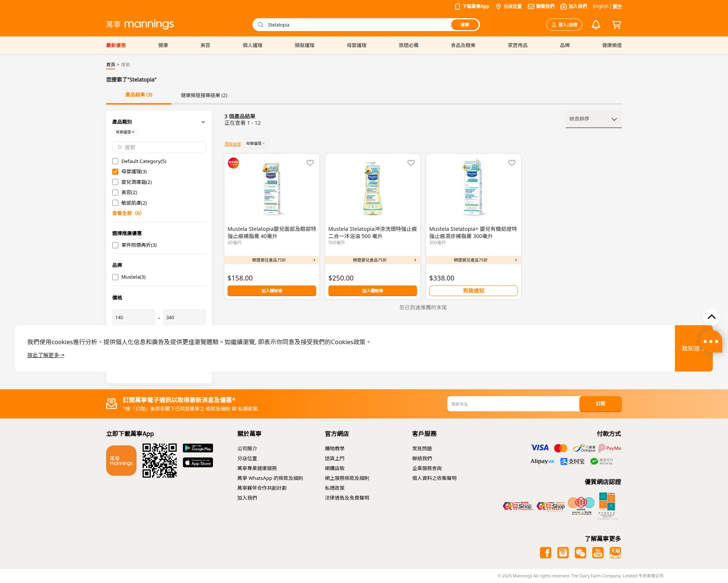728x583 pixels.
Task: Open the shopping cart icon
Action: [617, 25]
